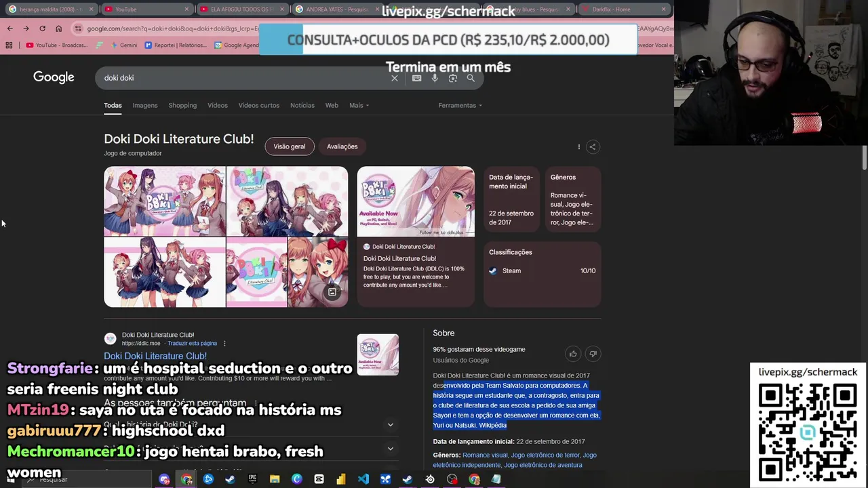Click the Google logo
868x488 pixels.
(54, 77)
